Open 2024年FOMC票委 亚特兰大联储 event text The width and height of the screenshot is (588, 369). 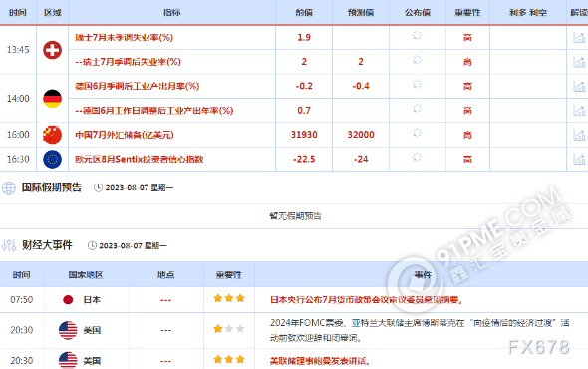(x=420, y=330)
